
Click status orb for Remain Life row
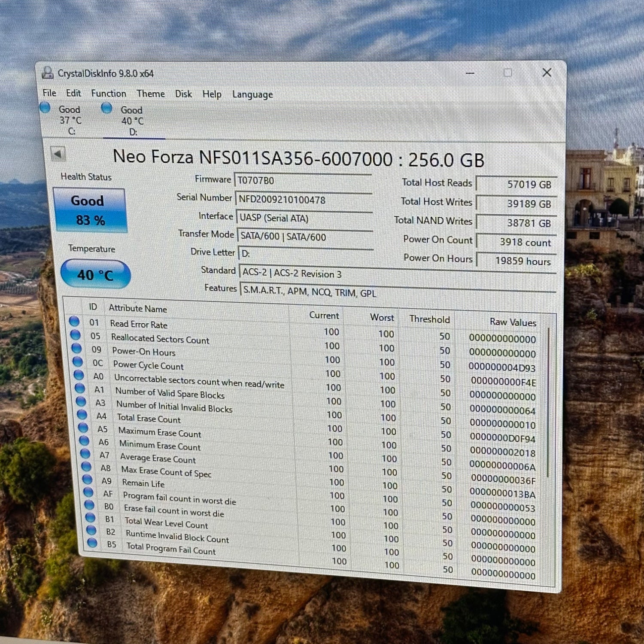coord(88,479)
